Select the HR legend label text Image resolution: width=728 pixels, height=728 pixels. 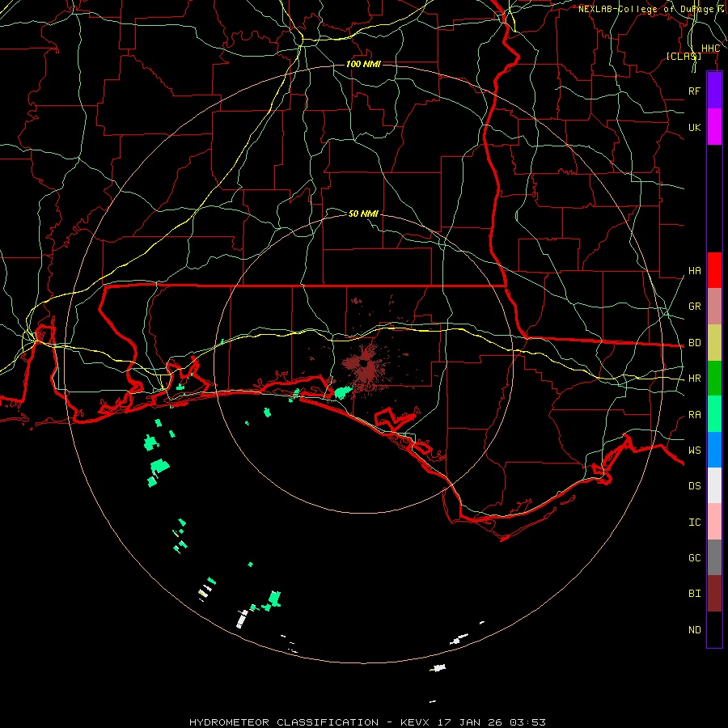694,379
